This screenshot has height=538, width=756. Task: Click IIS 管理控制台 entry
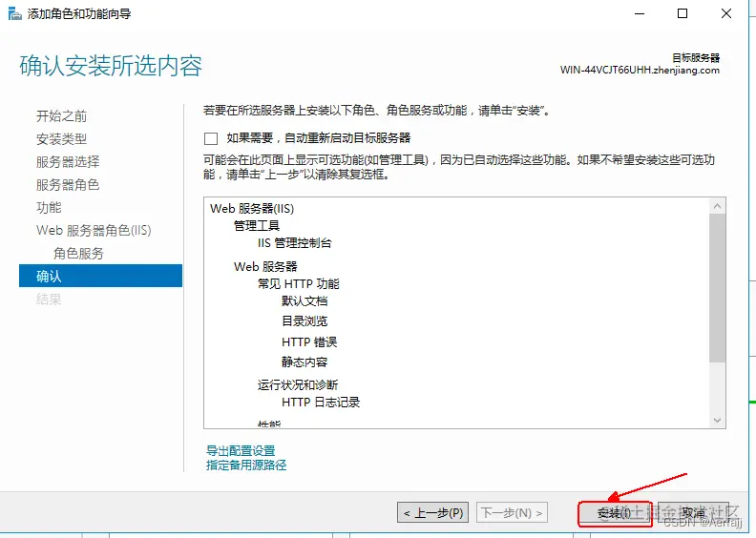pyautogui.click(x=295, y=243)
